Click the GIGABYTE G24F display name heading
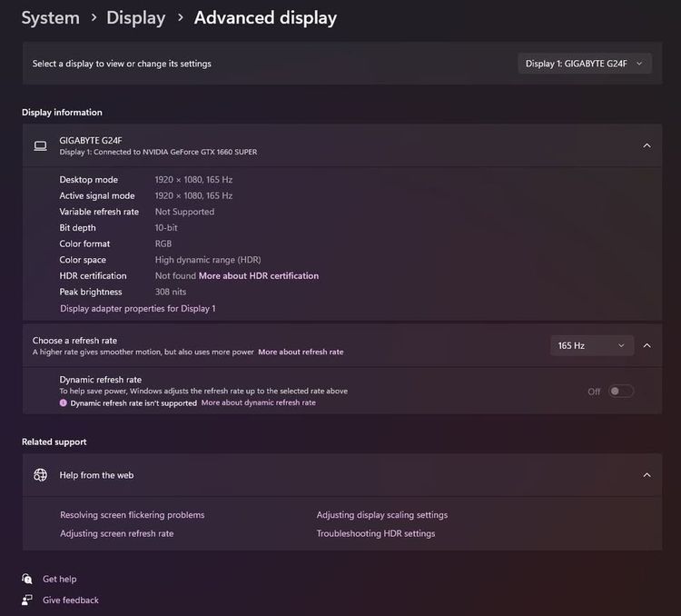 click(91, 141)
